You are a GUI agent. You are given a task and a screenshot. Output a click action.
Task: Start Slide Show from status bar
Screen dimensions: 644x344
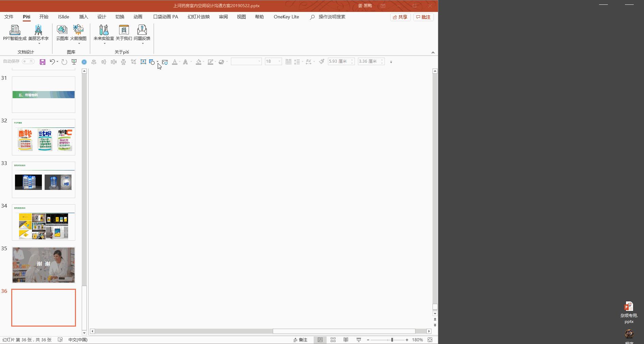coord(359,340)
